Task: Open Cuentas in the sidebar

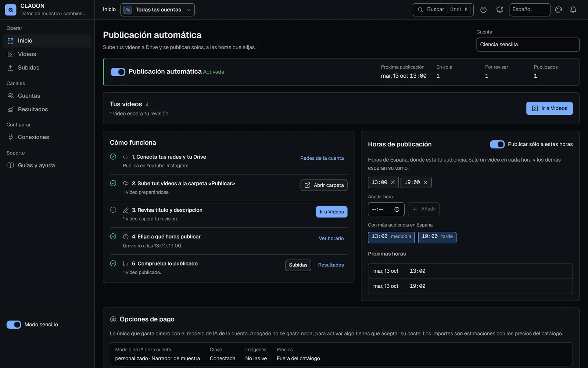Action: [47, 96]
